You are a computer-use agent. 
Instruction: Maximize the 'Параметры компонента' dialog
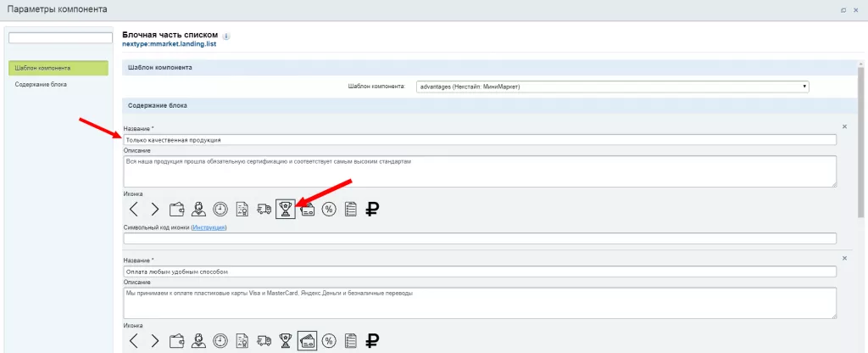click(843, 10)
